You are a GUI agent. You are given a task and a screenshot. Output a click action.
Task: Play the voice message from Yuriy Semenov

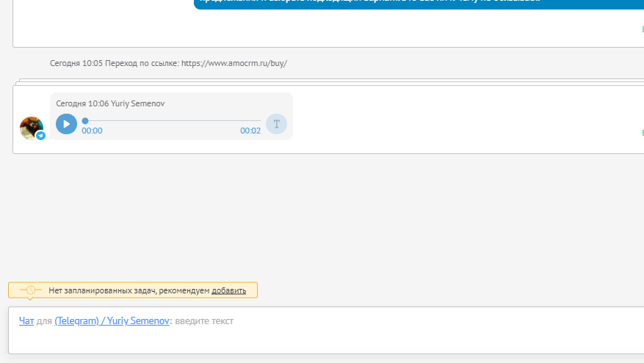pyautogui.click(x=66, y=124)
